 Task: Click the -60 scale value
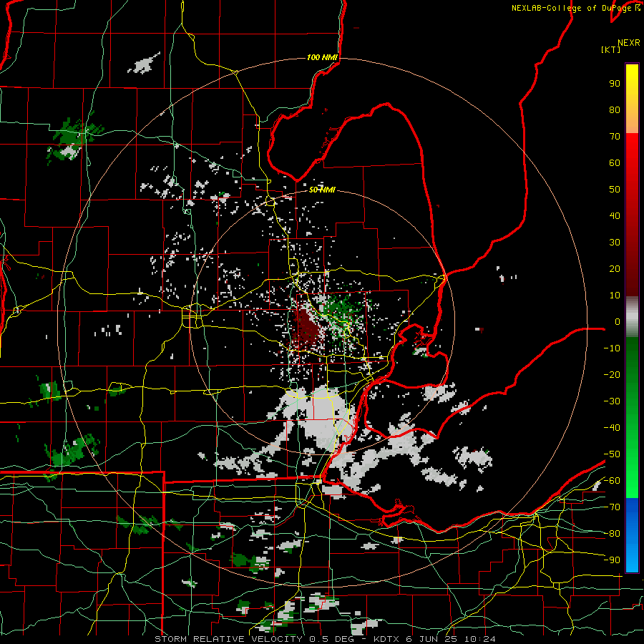pyautogui.click(x=612, y=481)
